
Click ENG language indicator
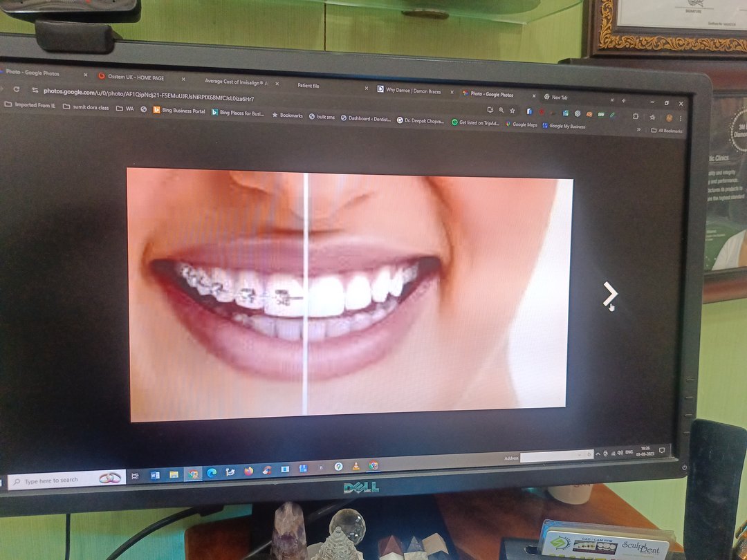629,452
